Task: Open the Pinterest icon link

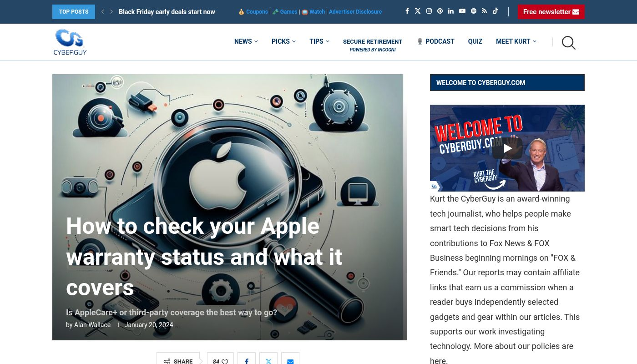Action: pyautogui.click(x=440, y=11)
